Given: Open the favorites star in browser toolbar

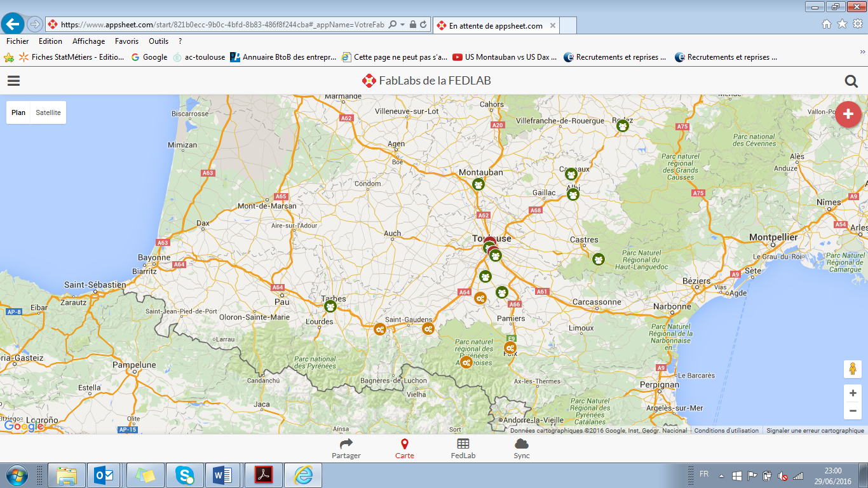Looking at the screenshot, I should (842, 24).
